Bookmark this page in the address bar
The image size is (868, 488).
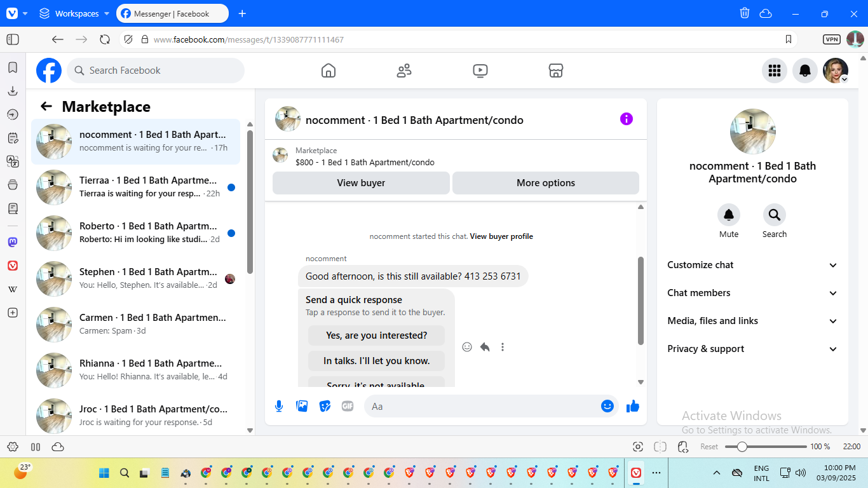[789, 39]
